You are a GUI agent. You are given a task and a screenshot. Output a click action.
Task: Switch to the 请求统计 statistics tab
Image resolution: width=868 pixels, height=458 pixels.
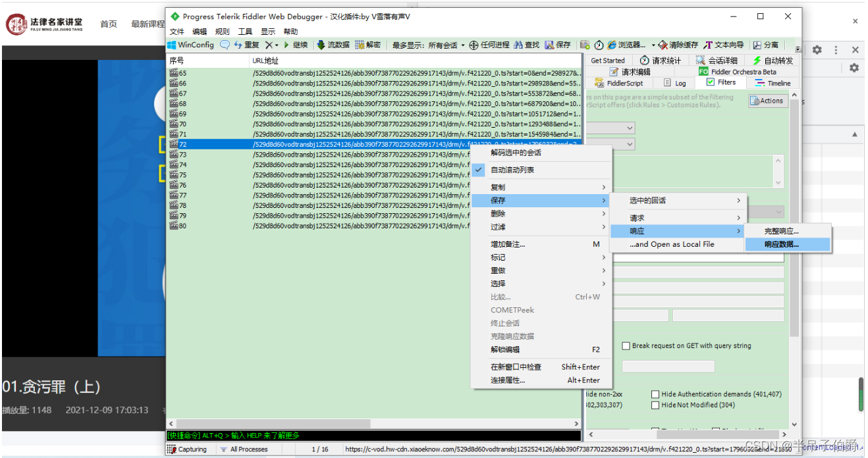click(x=661, y=61)
